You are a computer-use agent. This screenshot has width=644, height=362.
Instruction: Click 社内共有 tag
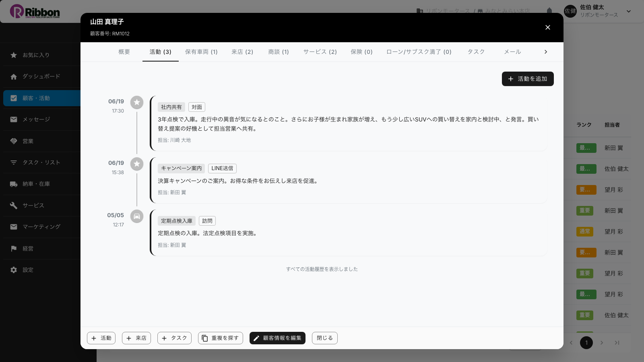(x=171, y=107)
